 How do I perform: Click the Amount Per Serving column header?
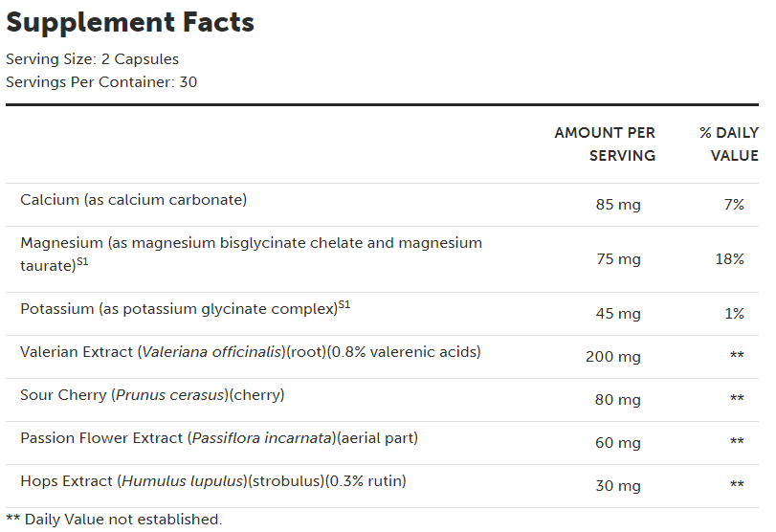point(605,144)
